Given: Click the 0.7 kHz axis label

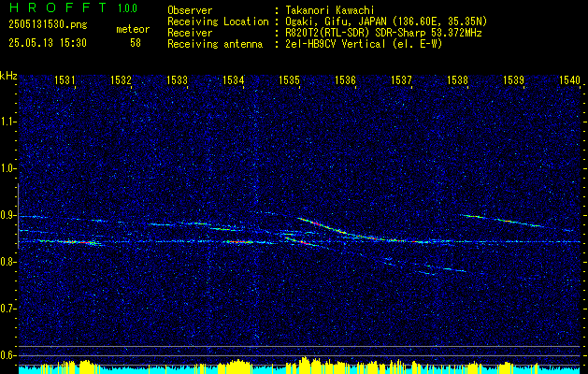Looking at the screenshot, I should pyautogui.click(x=7, y=309).
